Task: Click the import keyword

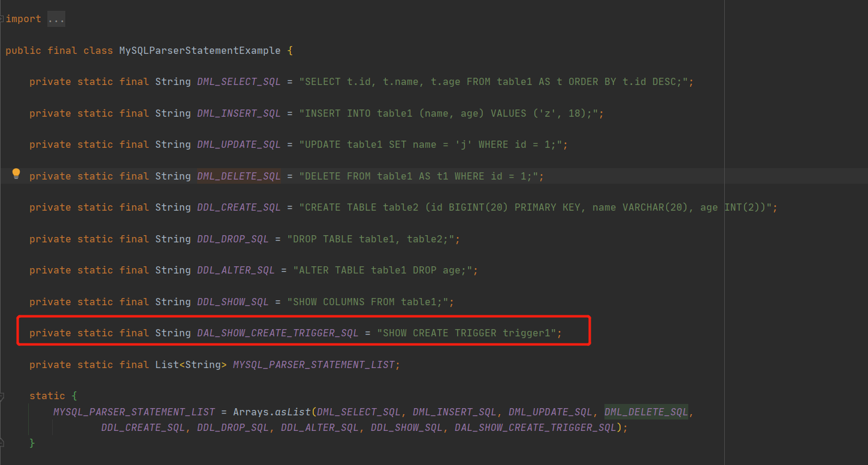Action: [x=23, y=19]
